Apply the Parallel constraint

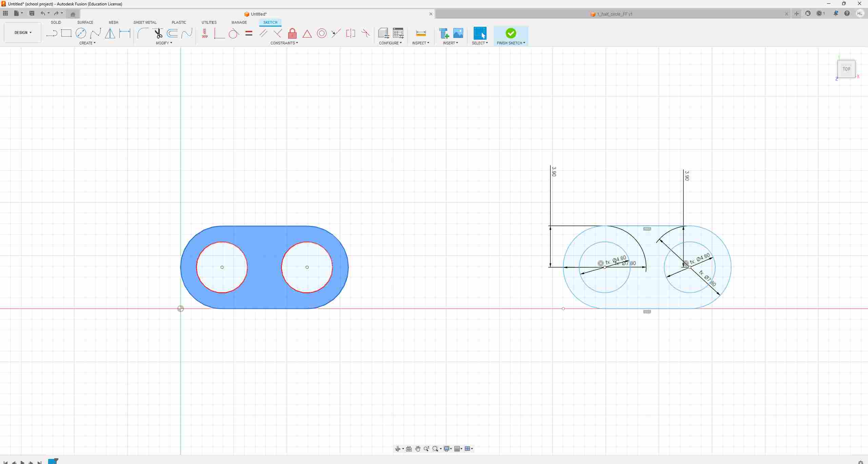tap(263, 33)
